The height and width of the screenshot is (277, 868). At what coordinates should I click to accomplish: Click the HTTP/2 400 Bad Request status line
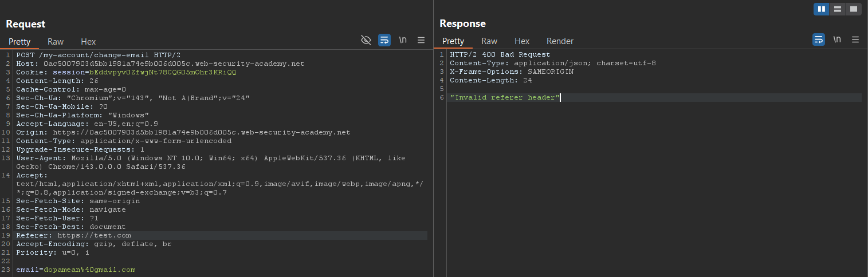pos(500,55)
